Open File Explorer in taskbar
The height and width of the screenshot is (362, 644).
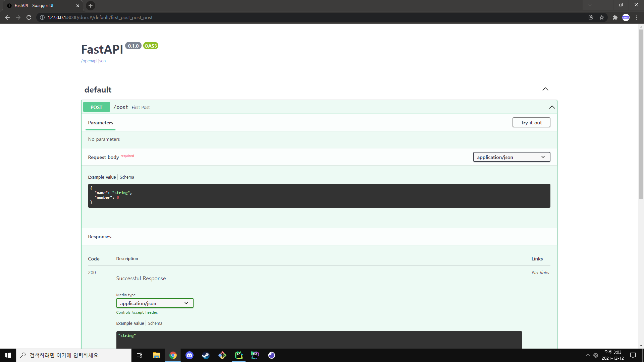pos(156,355)
